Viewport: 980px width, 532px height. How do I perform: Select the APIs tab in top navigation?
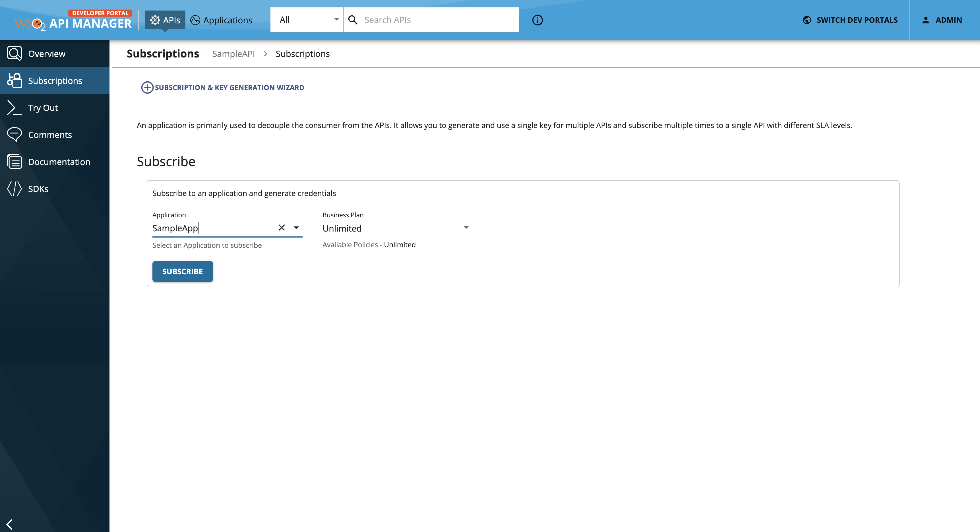click(x=165, y=20)
